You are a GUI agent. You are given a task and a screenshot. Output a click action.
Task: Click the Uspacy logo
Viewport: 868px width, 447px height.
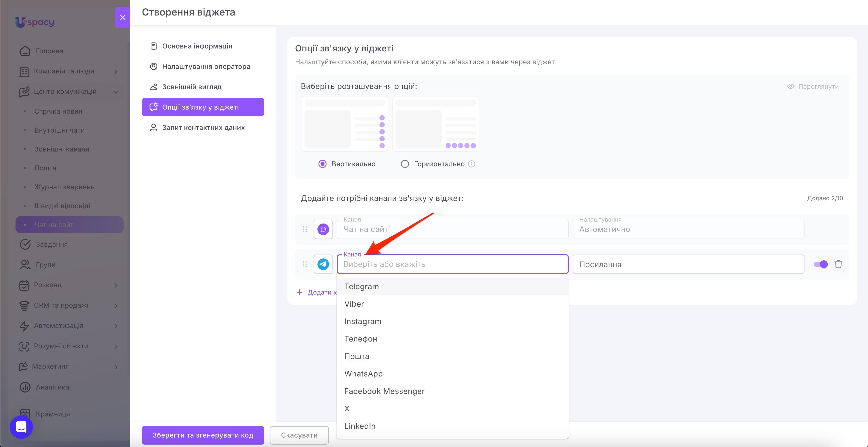pos(35,22)
